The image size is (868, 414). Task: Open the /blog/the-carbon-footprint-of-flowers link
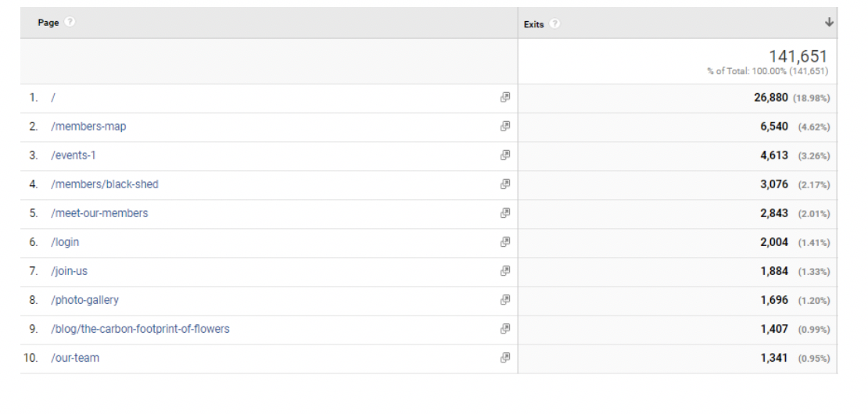pos(140,329)
